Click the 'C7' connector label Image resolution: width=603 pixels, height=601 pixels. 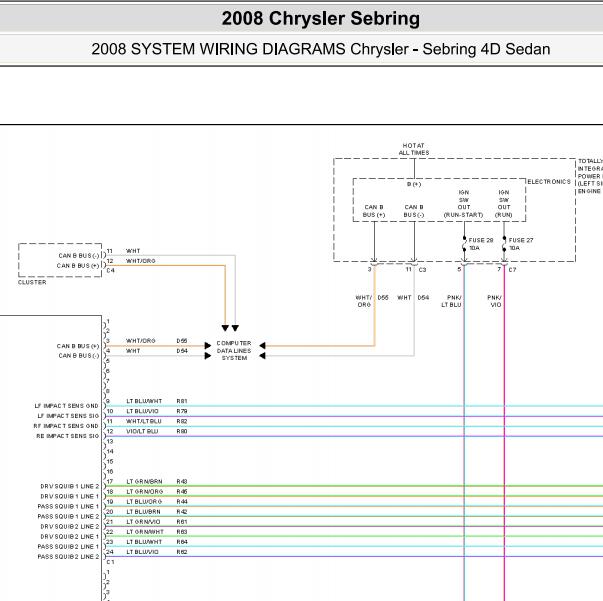coord(512,270)
